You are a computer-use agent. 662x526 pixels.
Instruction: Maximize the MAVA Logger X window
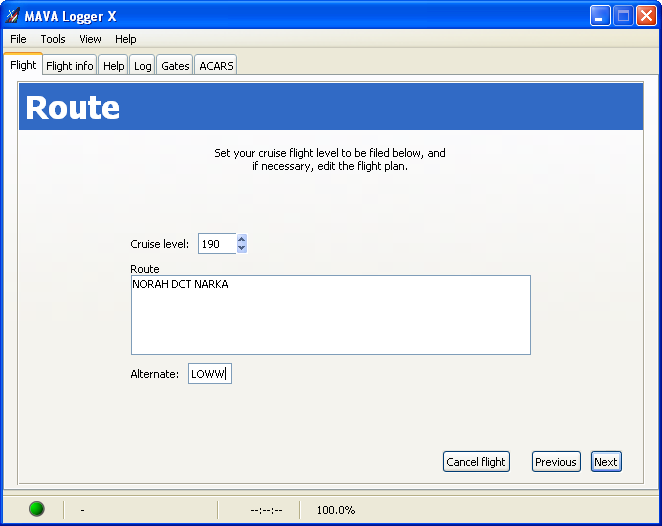(623, 16)
